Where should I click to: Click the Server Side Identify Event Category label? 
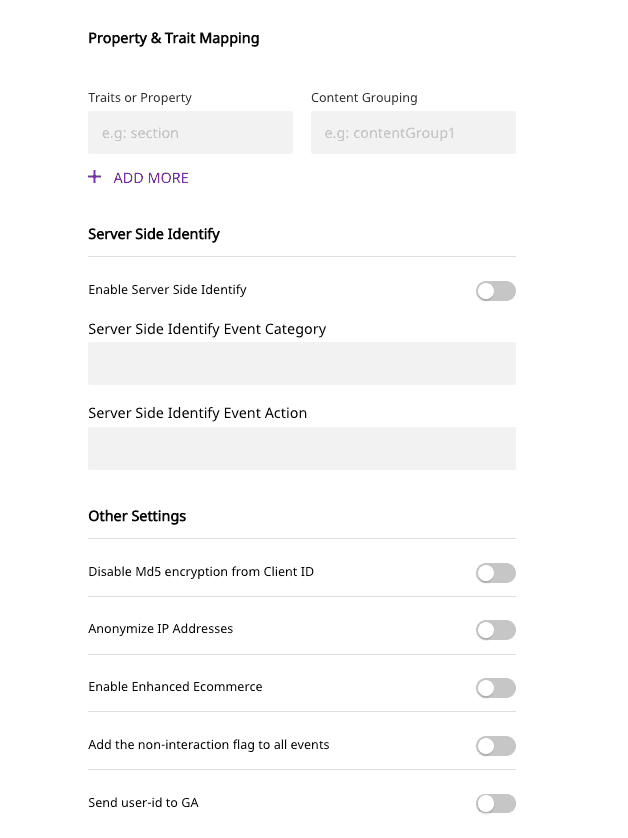click(207, 329)
